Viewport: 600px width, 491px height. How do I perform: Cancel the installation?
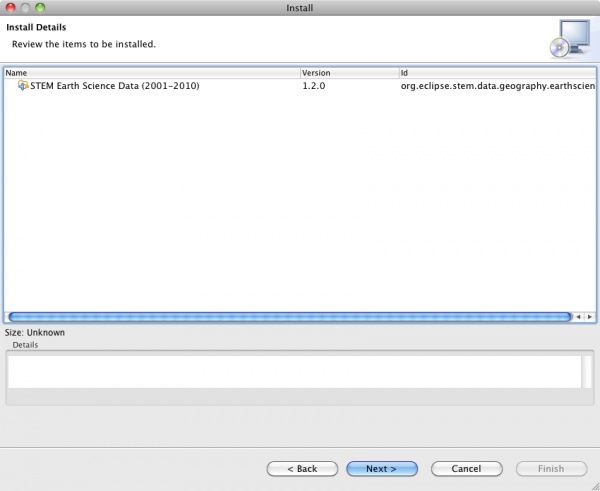pyautogui.click(x=466, y=468)
